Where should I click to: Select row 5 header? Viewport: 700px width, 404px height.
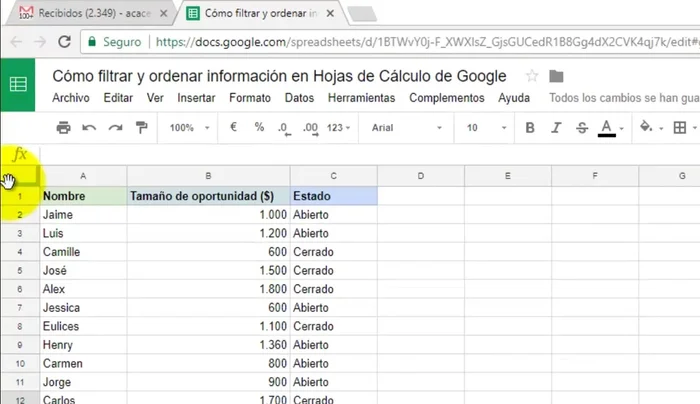click(20, 271)
